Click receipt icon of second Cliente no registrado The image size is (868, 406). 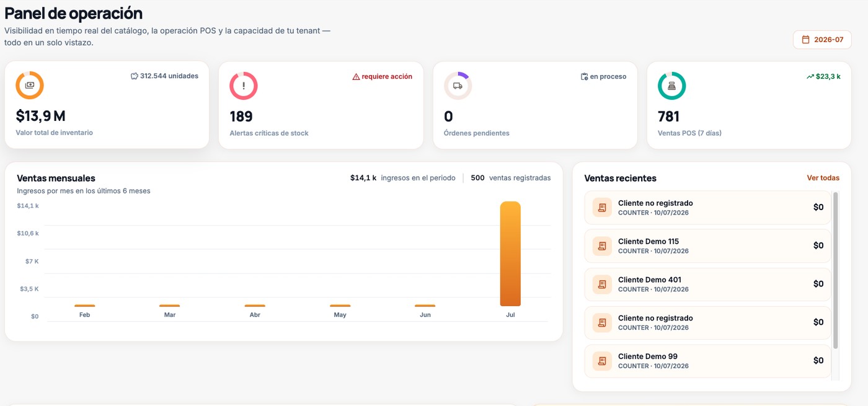point(602,322)
